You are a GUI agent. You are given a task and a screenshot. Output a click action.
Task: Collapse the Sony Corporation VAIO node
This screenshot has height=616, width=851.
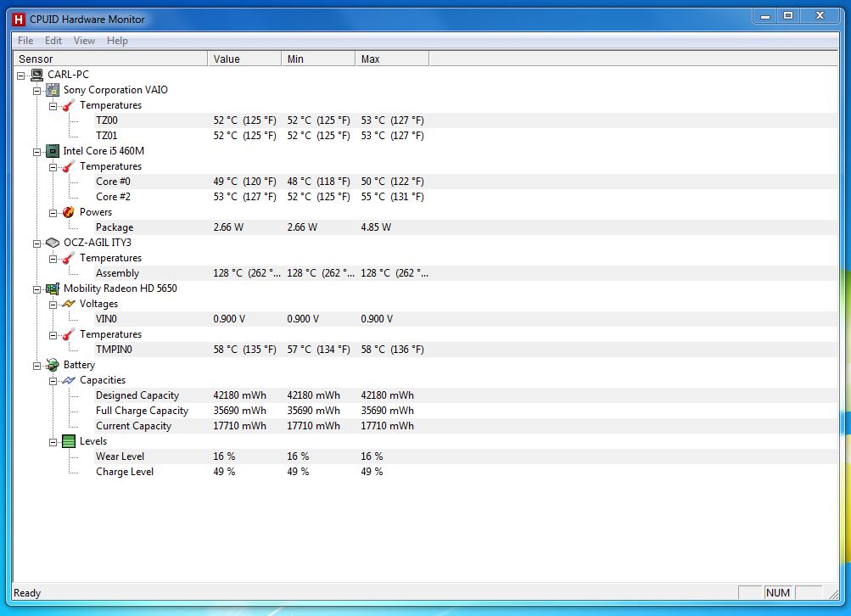pos(36,91)
